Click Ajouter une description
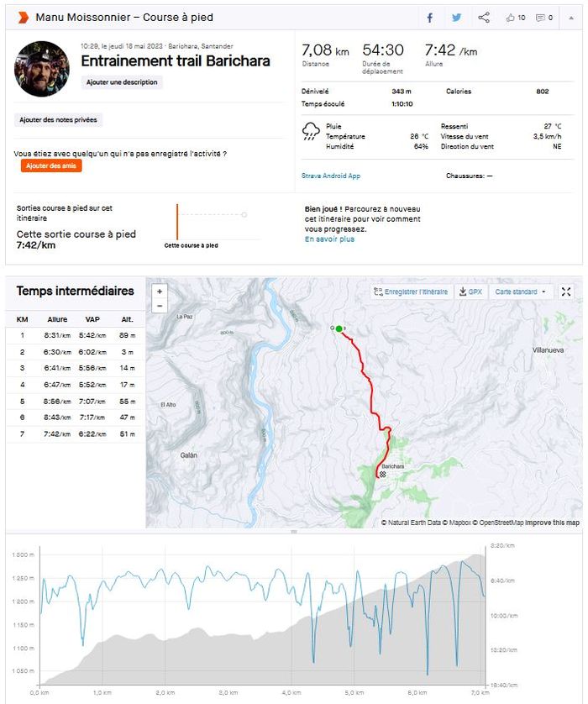The image size is (588, 704). [x=123, y=82]
